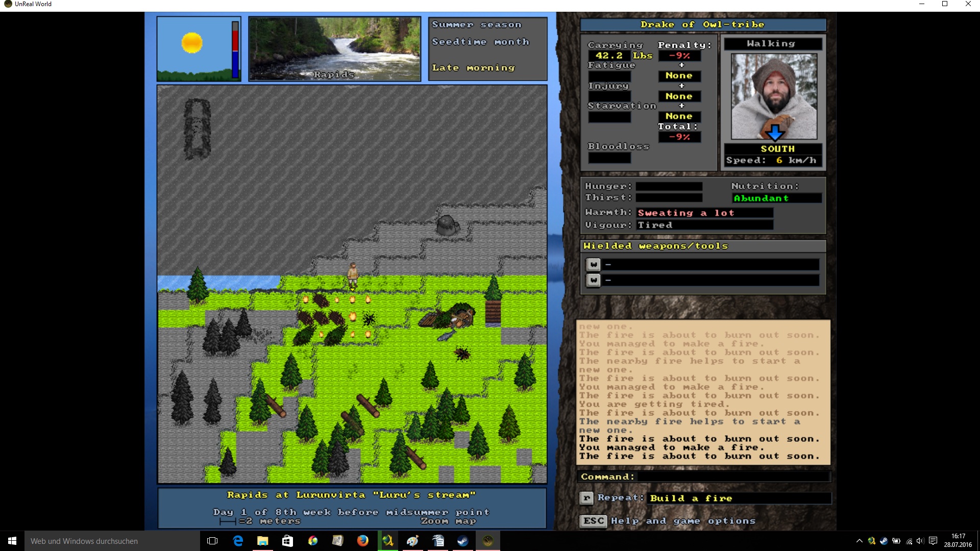Click the 'Abundant' nutrition value

[761, 198]
